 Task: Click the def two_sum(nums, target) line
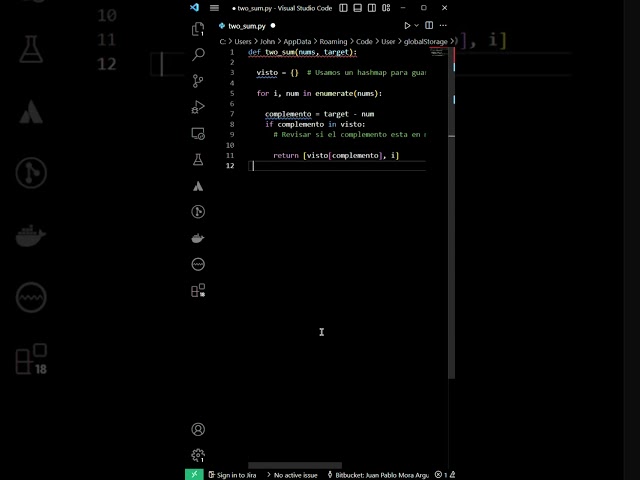[302, 52]
